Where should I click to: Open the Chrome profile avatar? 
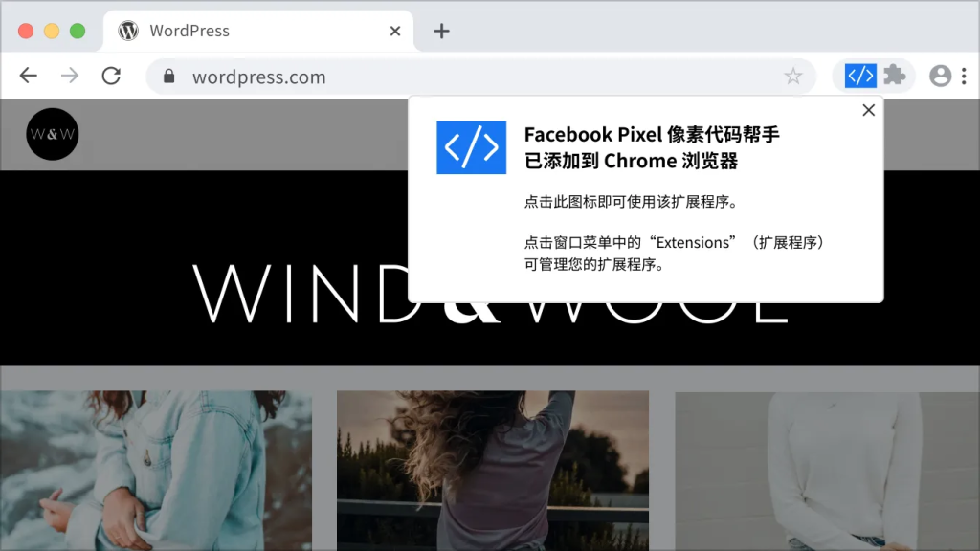pos(940,77)
